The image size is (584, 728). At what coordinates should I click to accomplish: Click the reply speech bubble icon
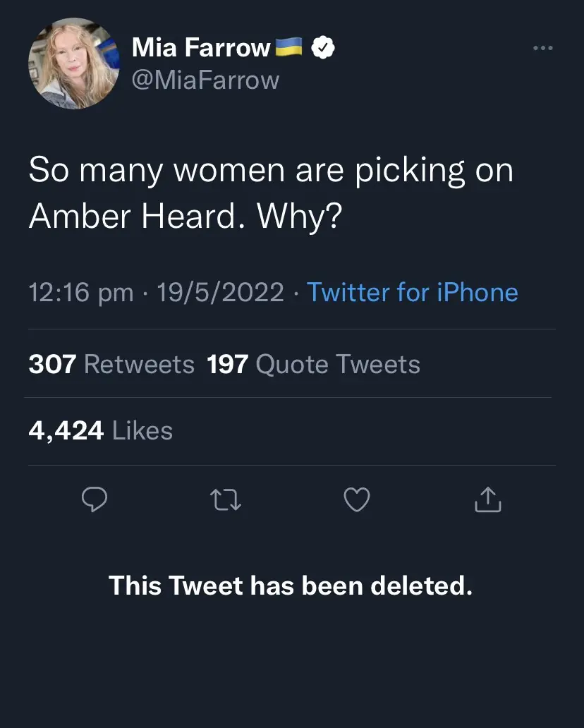click(x=95, y=499)
